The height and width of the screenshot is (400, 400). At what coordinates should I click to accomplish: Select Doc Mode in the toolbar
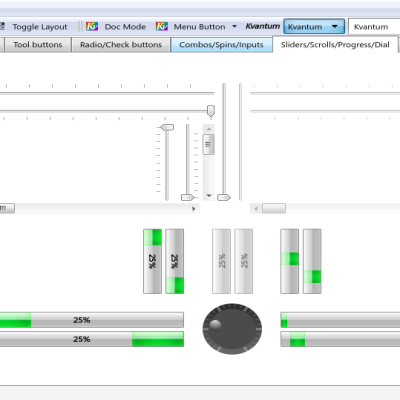click(125, 27)
